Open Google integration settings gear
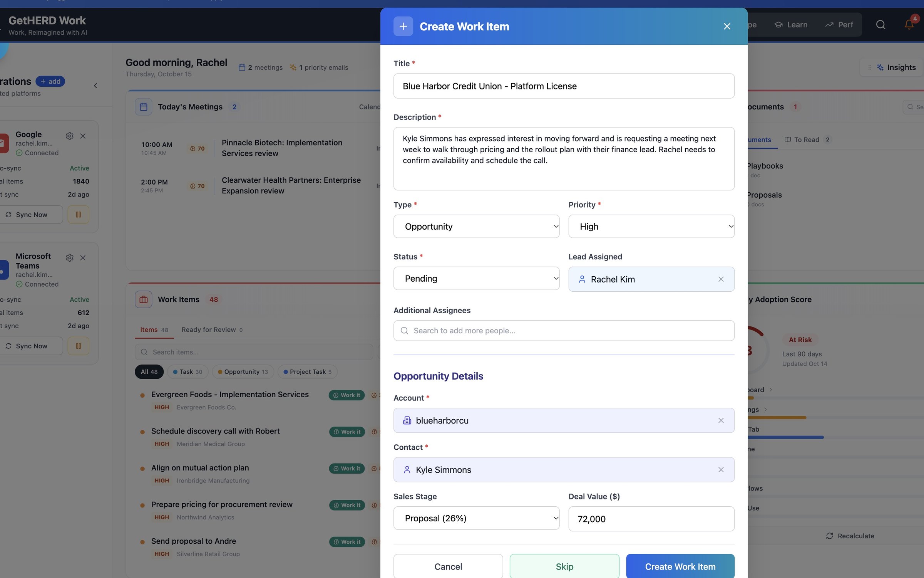The width and height of the screenshot is (924, 578). [x=70, y=136]
